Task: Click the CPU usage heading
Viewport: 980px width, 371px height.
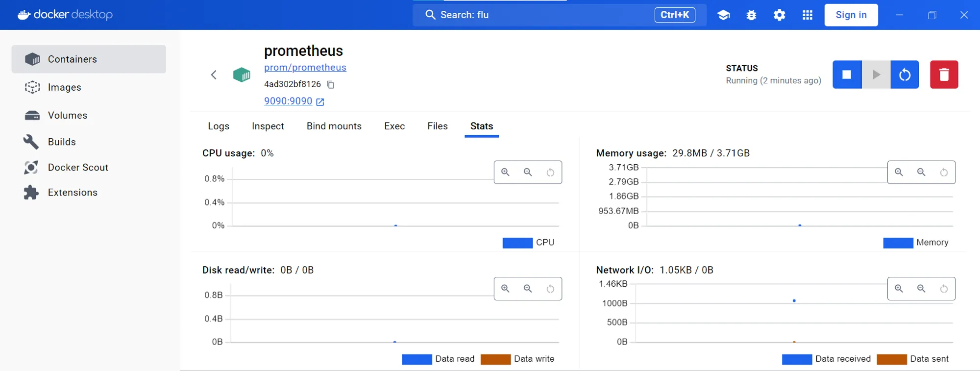Action: tap(228, 153)
